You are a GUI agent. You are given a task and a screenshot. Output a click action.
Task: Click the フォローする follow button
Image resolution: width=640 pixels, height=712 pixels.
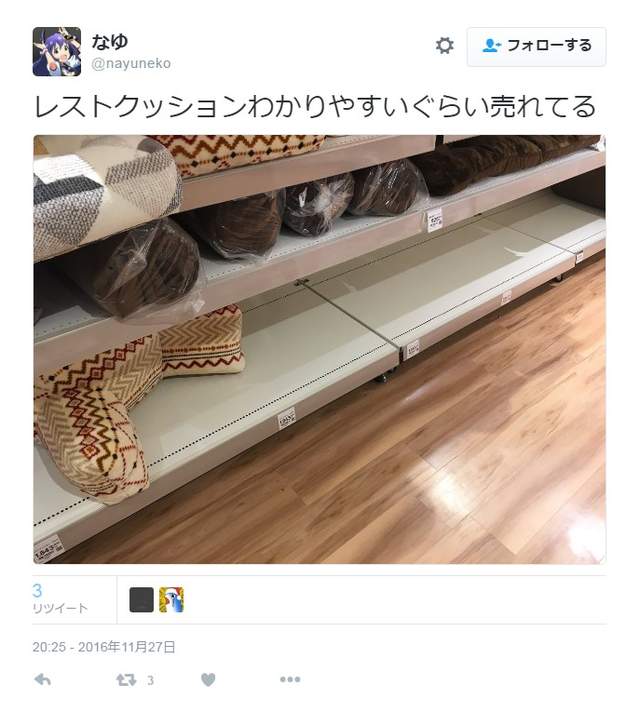(536, 46)
